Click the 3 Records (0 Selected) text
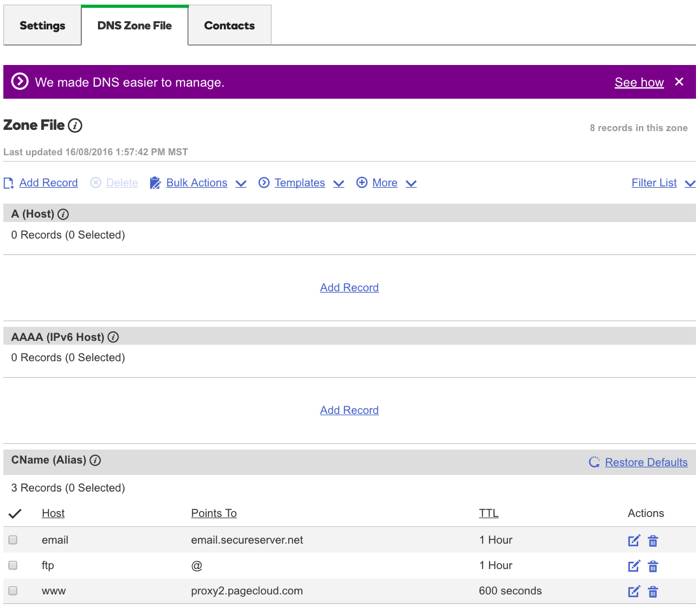 click(x=68, y=487)
